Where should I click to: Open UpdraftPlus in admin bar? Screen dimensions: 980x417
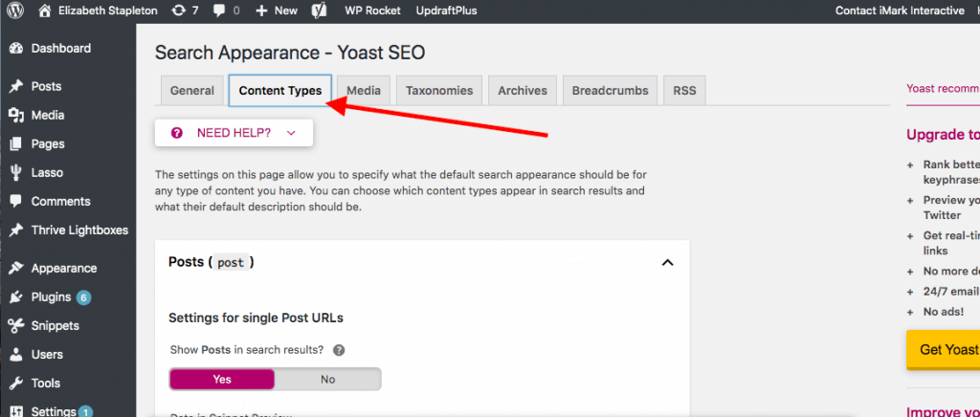pyautogui.click(x=448, y=11)
